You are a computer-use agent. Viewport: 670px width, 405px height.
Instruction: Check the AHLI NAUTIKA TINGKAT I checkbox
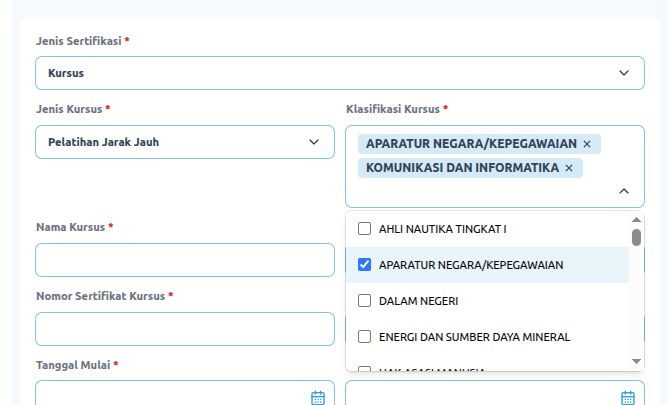365,228
